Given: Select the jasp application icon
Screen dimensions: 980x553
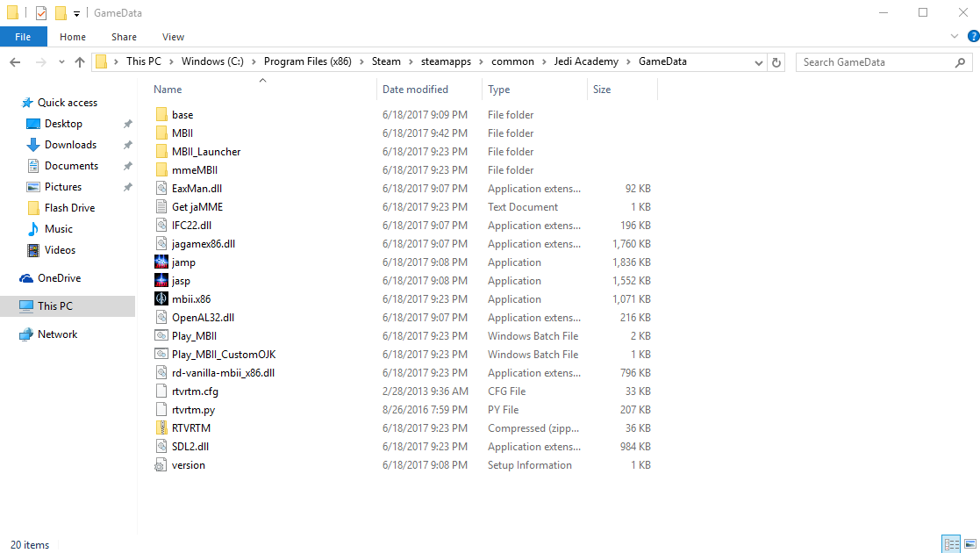Looking at the screenshot, I should point(161,281).
